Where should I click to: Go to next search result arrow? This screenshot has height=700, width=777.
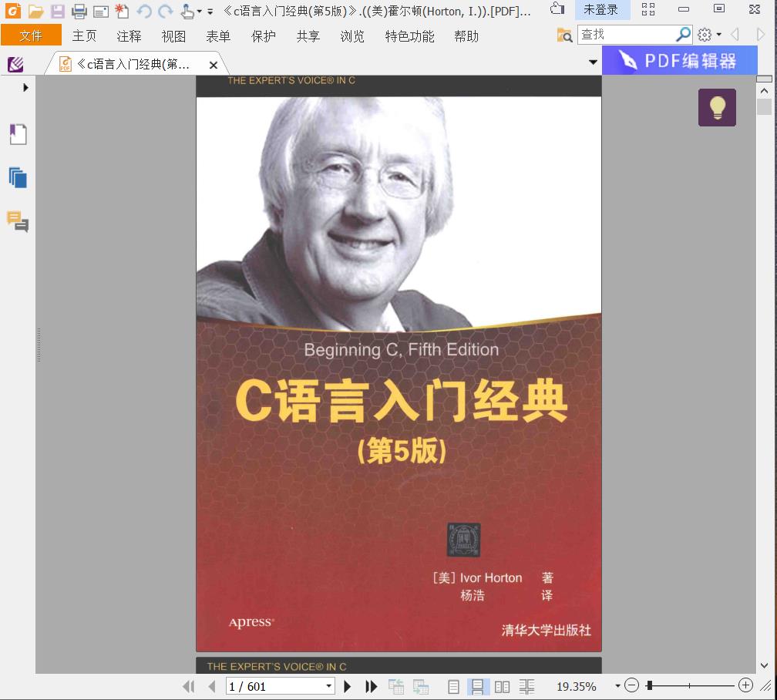761,34
